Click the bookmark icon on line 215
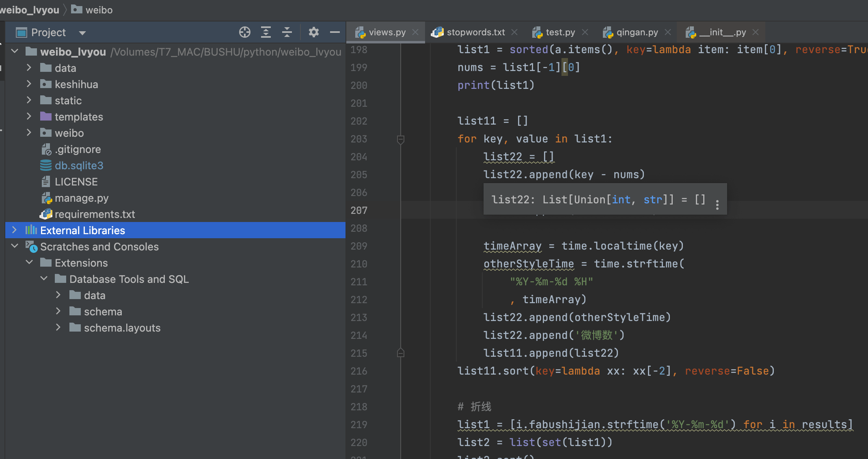Viewport: 868px width, 459px height. point(402,353)
